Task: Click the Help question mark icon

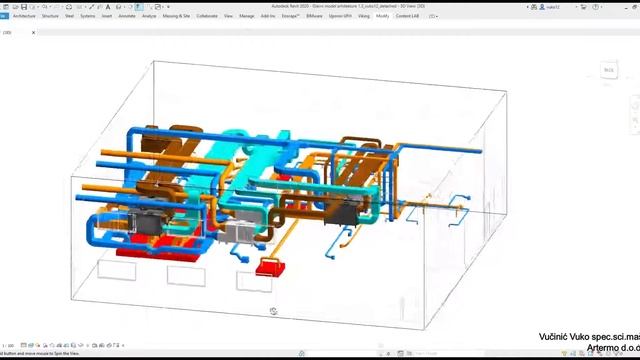Action: coord(596,7)
